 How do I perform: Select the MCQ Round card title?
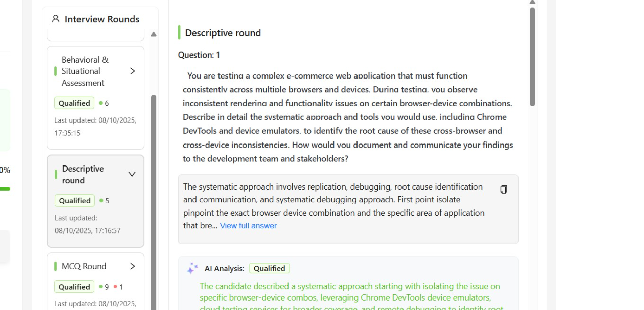(x=84, y=266)
